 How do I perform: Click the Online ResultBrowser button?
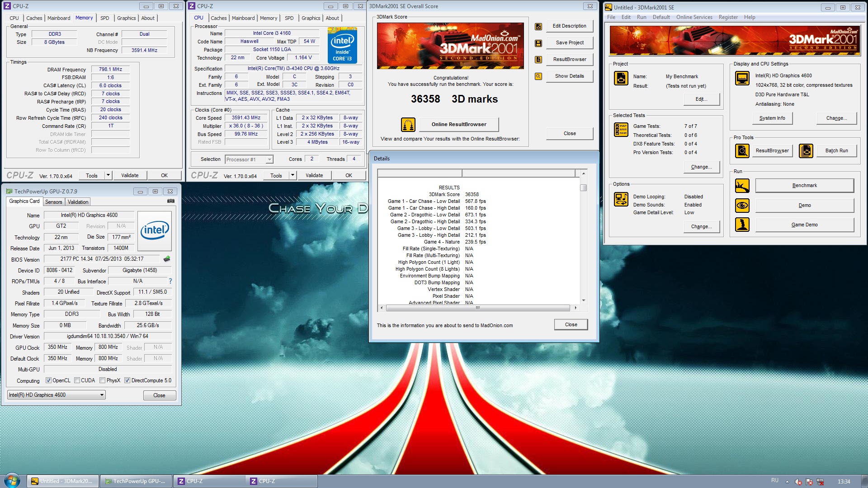point(459,124)
